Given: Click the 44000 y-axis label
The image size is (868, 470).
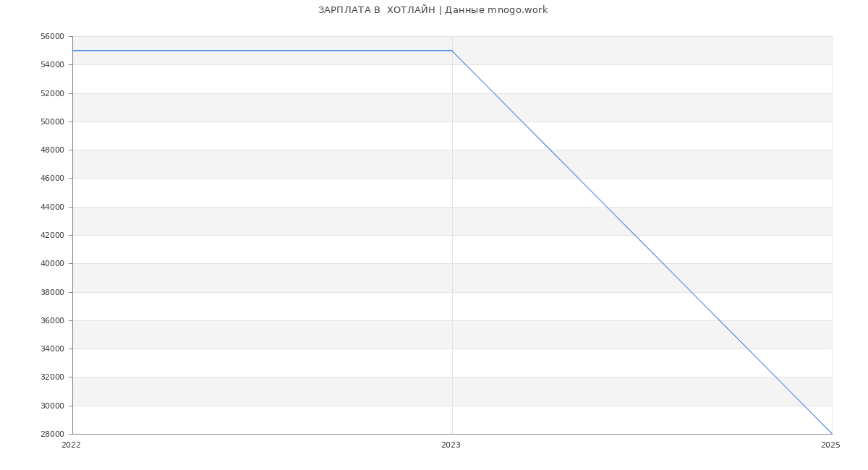Looking at the screenshot, I should 53,207.
